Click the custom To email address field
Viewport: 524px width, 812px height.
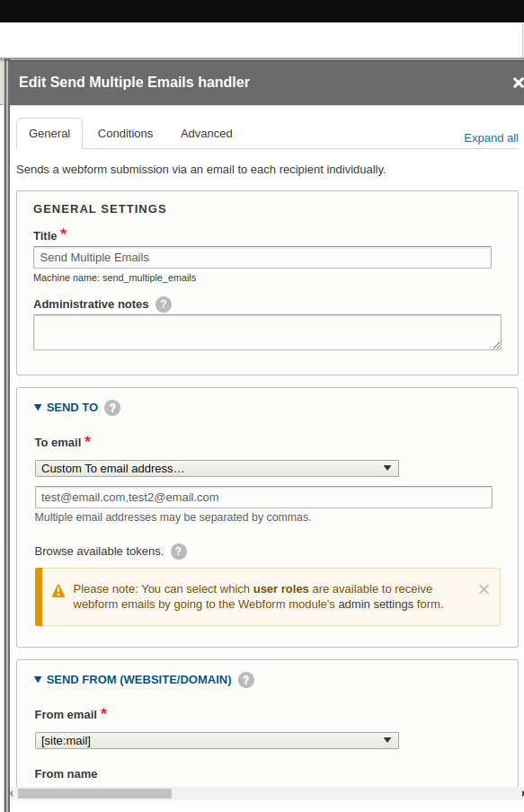click(x=263, y=497)
